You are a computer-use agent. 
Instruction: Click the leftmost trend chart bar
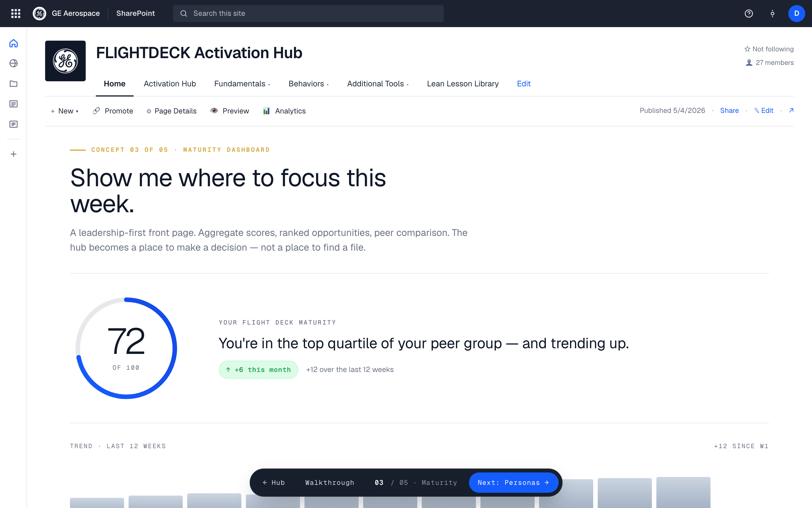[97, 503]
